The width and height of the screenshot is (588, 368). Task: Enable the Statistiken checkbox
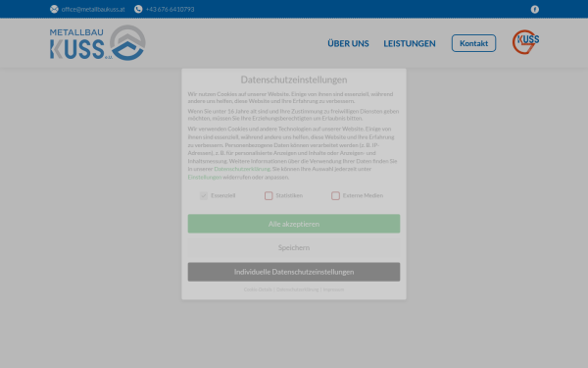click(269, 195)
